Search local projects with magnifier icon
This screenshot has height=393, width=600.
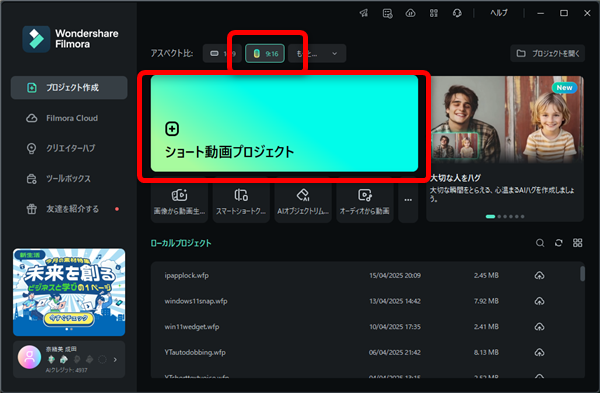[540, 243]
